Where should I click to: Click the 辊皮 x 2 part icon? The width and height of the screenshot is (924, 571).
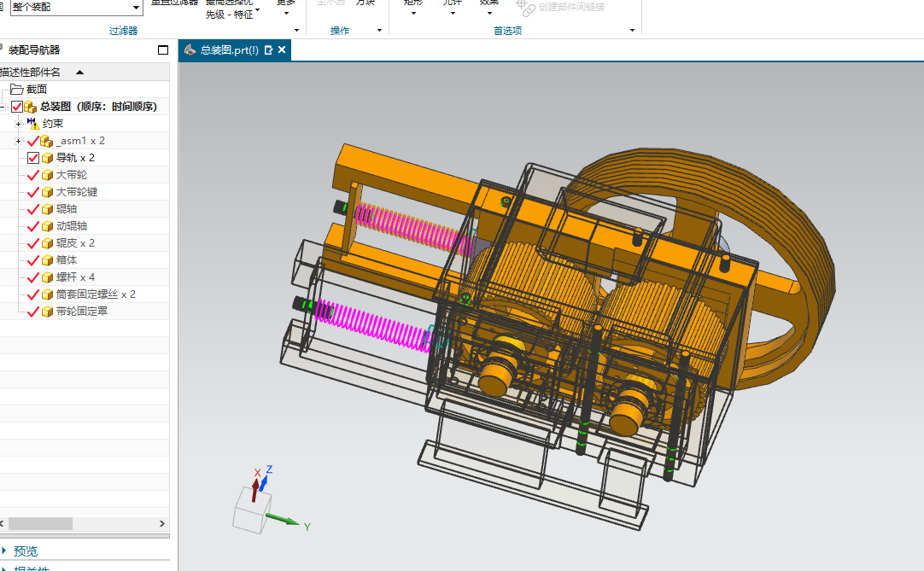click(x=48, y=243)
